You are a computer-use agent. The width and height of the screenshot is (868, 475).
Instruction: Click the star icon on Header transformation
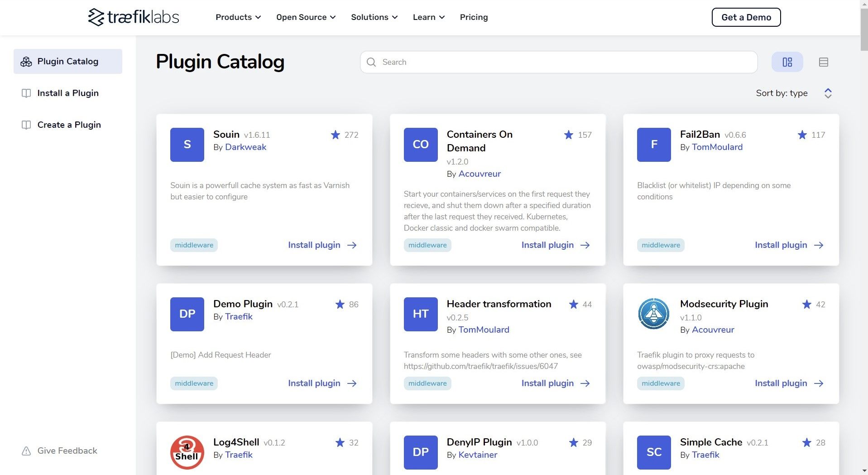pyautogui.click(x=574, y=304)
